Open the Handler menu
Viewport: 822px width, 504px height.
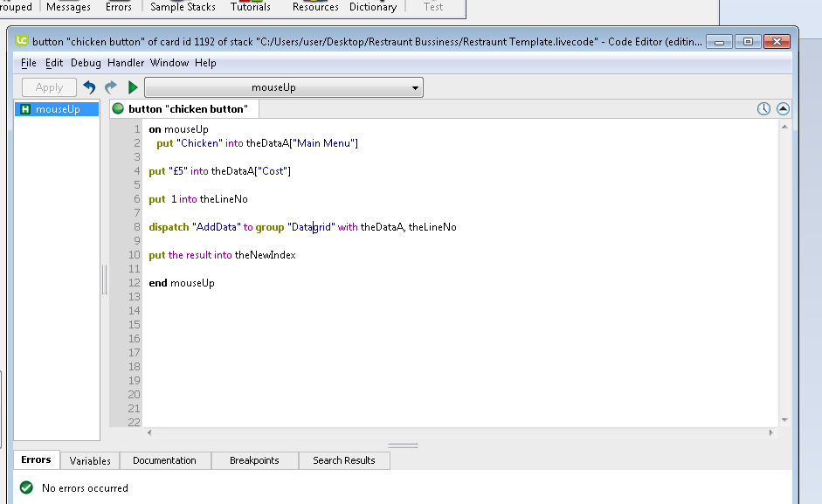pyautogui.click(x=126, y=63)
